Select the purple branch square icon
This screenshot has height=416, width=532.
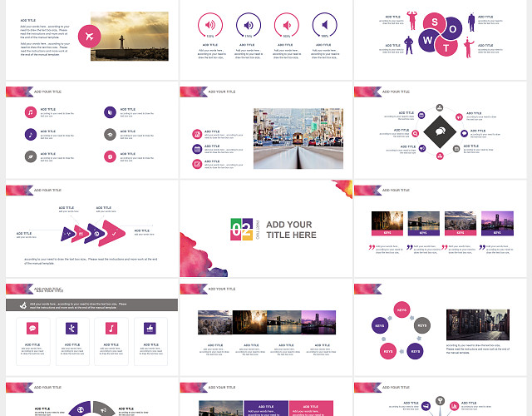point(71,329)
